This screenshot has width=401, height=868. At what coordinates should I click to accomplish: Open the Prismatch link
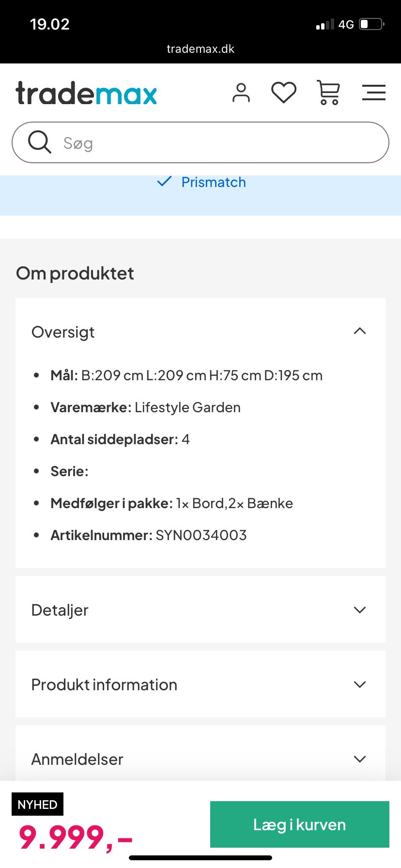coord(214,182)
